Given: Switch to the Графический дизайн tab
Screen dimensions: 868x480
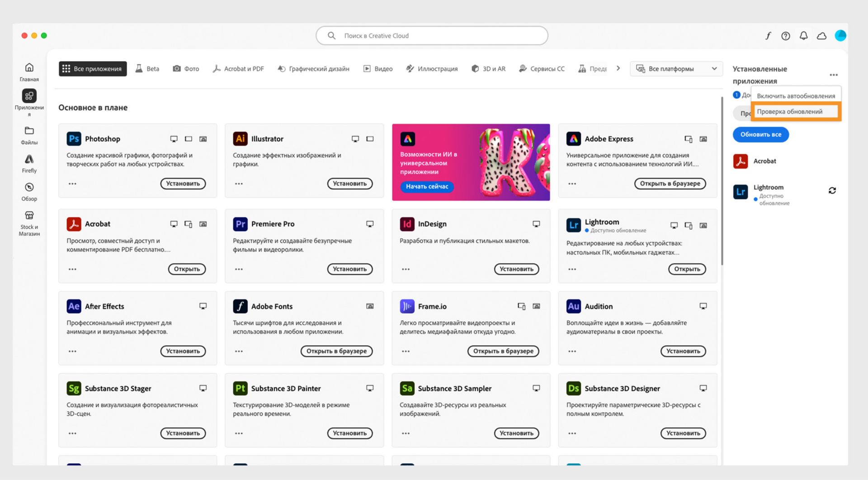Looking at the screenshot, I should point(314,69).
